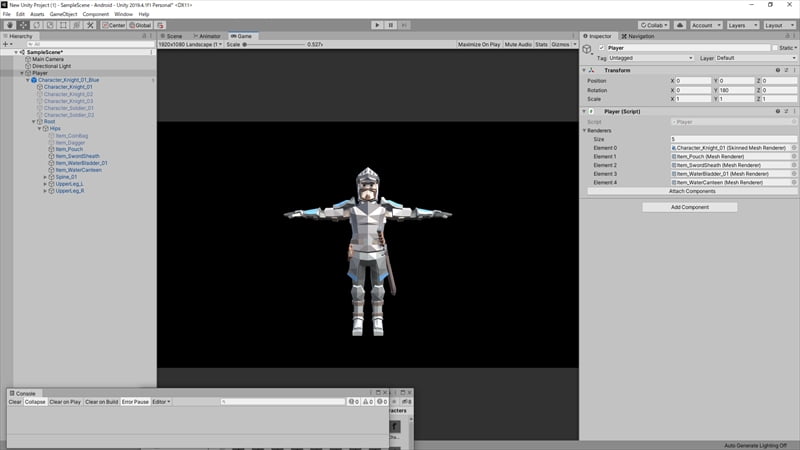Click the Add Component button
Viewport: 800px width, 450px height.
point(690,207)
